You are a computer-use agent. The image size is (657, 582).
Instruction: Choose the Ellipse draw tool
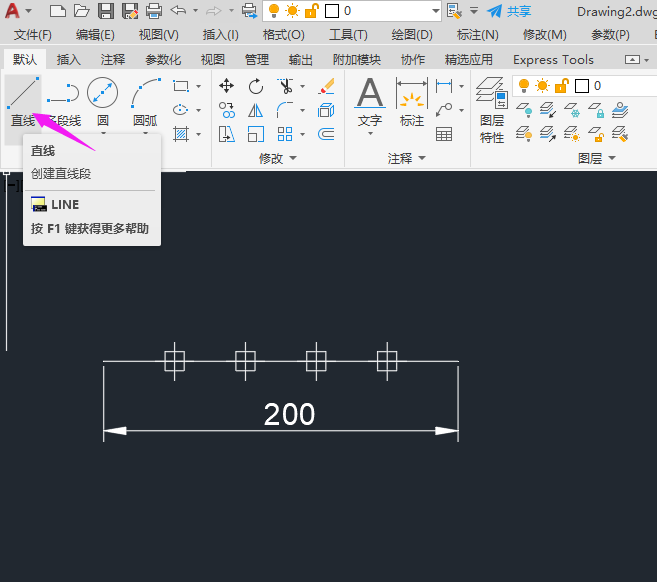pyautogui.click(x=181, y=110)
